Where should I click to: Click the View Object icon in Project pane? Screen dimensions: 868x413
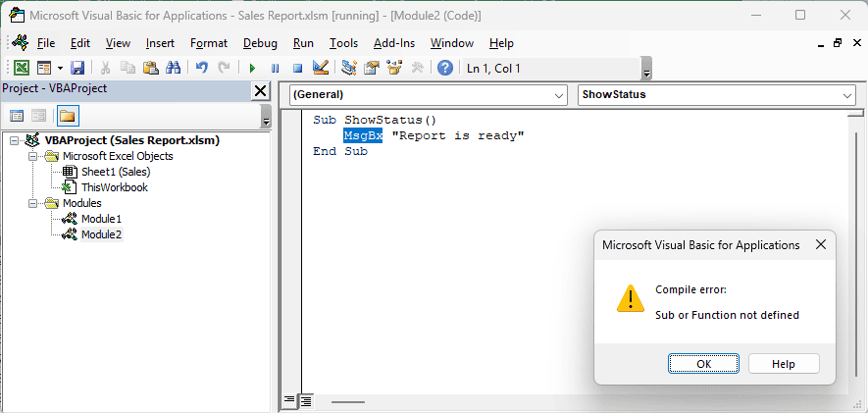click(x=39, y=116)
